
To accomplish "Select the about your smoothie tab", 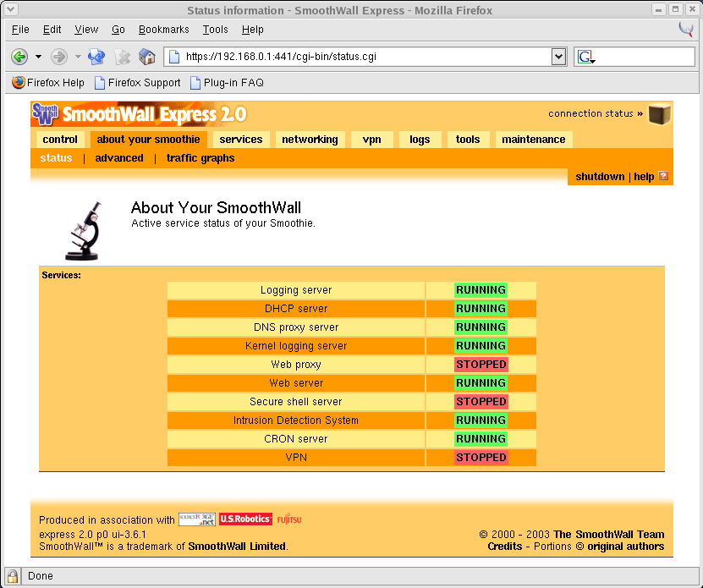I will (x=148, y=140).
